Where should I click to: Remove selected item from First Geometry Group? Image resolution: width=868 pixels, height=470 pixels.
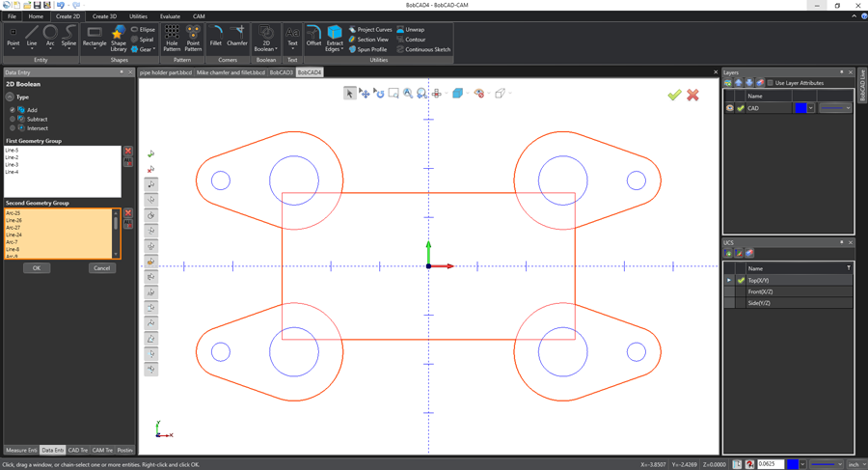(128, 151)
